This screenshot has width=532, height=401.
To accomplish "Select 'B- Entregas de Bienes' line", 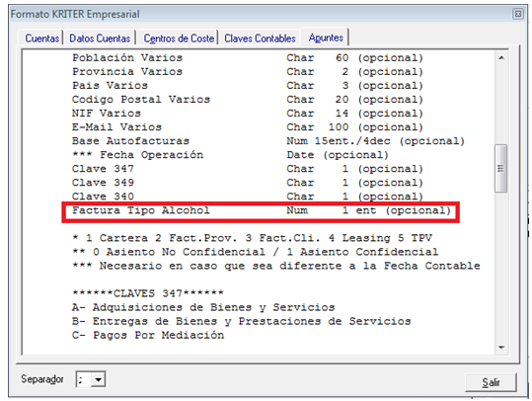I will point(242,321).
